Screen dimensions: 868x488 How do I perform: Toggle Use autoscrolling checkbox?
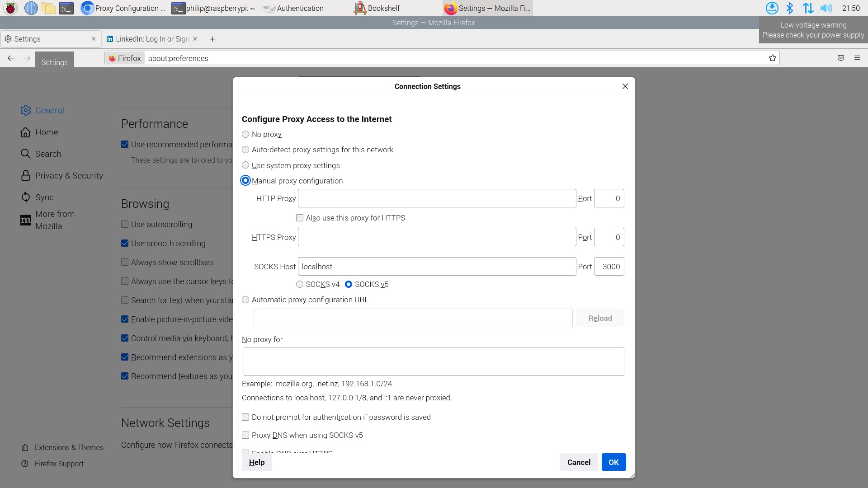125,224
